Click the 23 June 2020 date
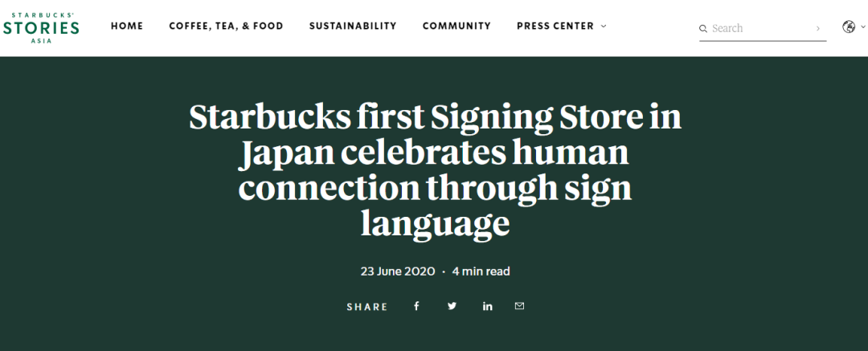Screen dimensions: 868x351 [x=399, y=271]
